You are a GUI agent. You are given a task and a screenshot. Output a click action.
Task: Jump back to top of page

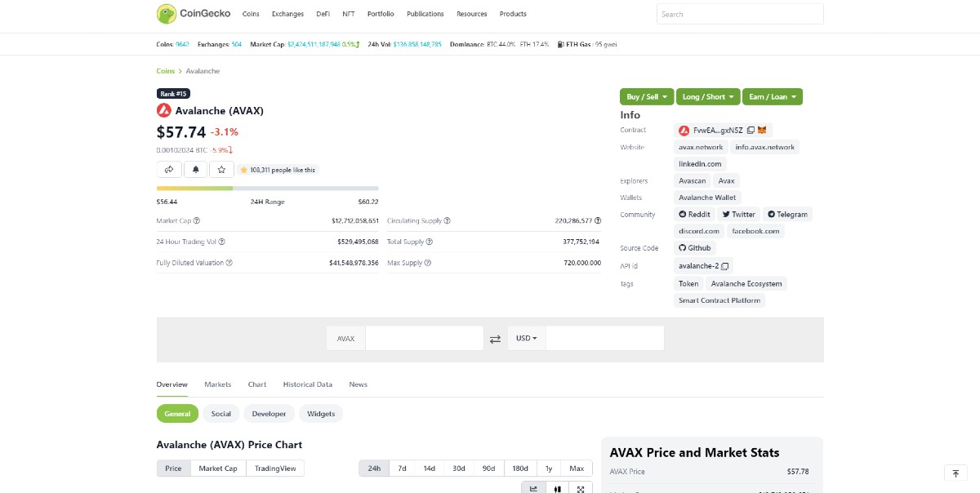point(955,473)
